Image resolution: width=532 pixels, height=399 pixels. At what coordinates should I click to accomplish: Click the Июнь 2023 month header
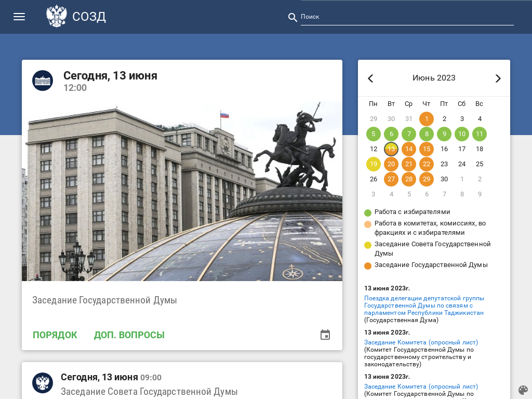434,78
